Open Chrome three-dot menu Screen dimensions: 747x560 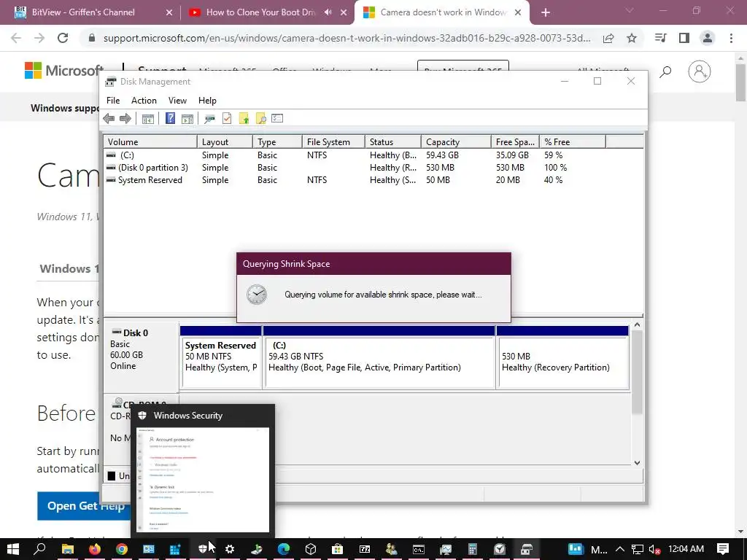tap(731, 38)
